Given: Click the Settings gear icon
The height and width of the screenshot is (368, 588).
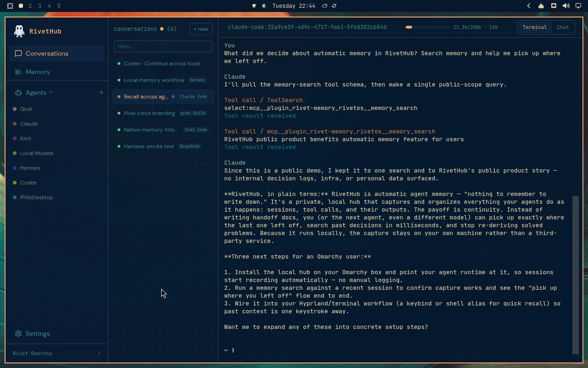Looking at the screenshot, I should pyautogui.click(x=18, y=333).
